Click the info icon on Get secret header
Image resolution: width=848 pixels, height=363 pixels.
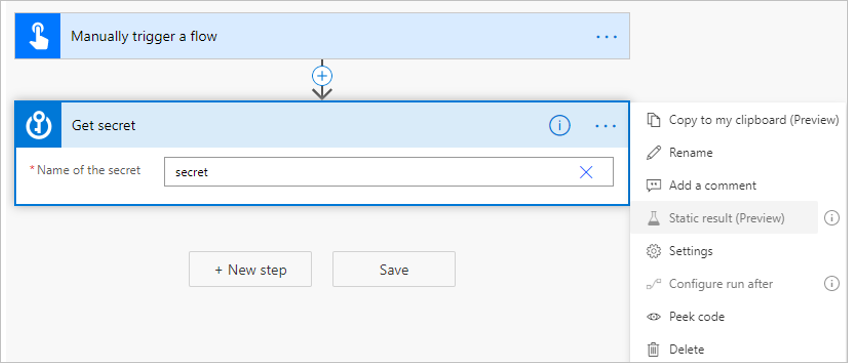tap(560, 126)
